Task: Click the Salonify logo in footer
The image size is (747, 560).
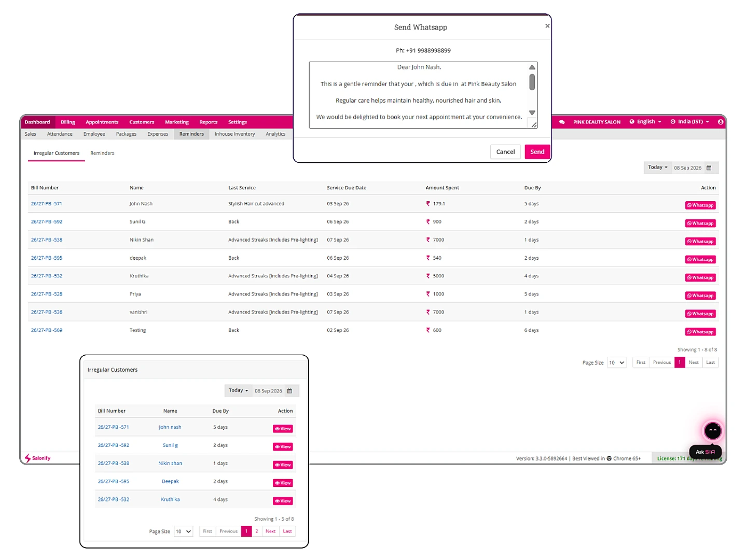Action: pos(38,458)
